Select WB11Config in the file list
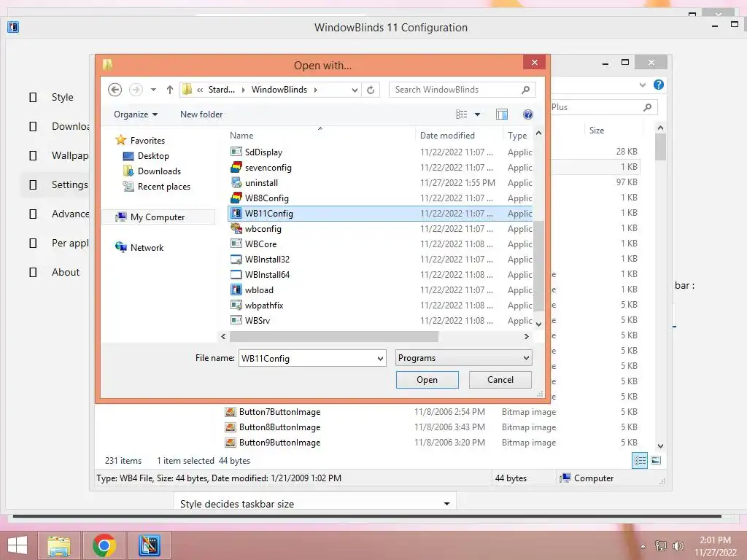This screenshot has height=560, width=747. 380,214
